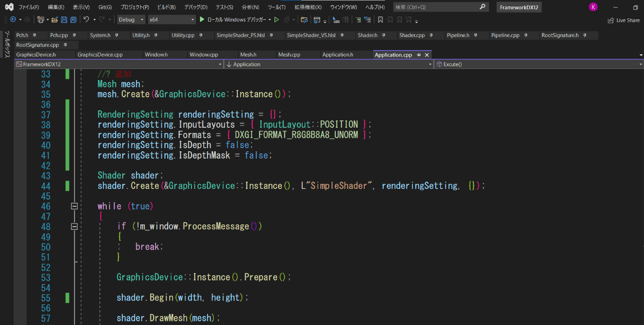
Task: Pin the Application.cpp tab
Action: tap(419, 54)
